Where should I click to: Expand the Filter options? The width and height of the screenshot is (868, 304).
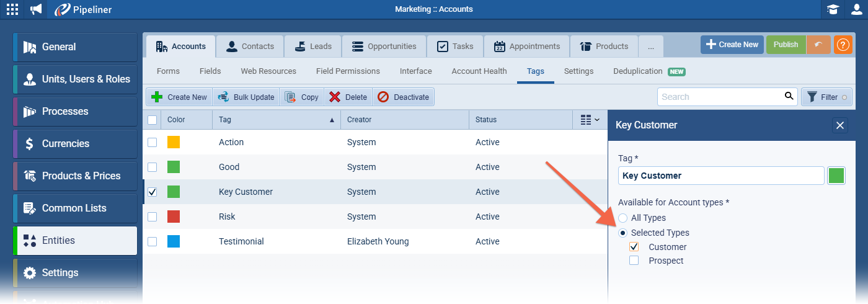pos(827,97)
